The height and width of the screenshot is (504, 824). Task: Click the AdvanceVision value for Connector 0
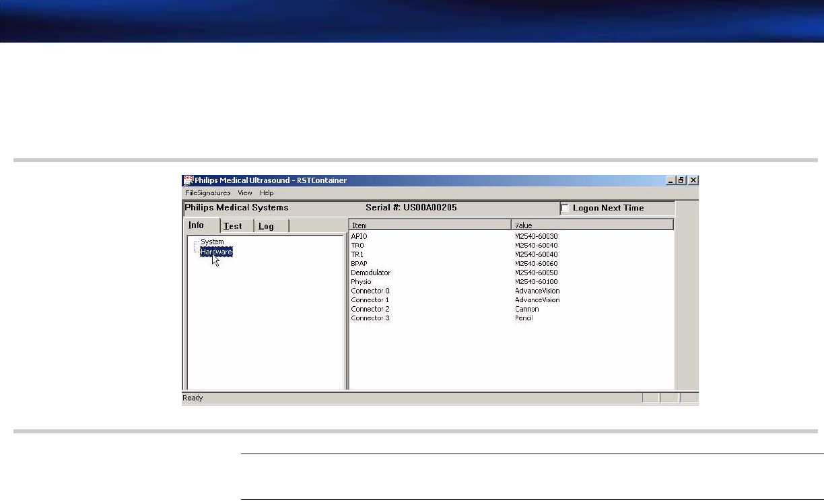[x=537, y=291]
